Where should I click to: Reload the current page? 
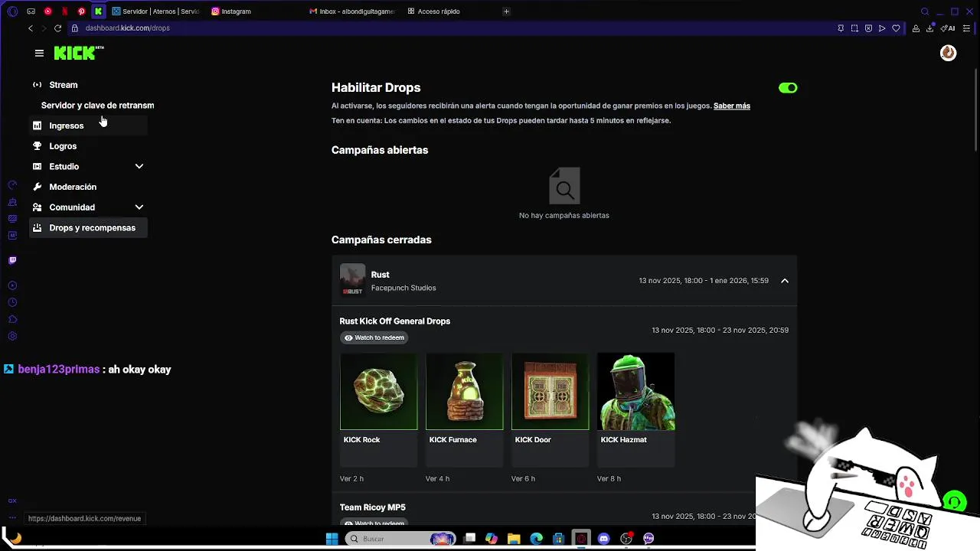click(x=57, y=28)
